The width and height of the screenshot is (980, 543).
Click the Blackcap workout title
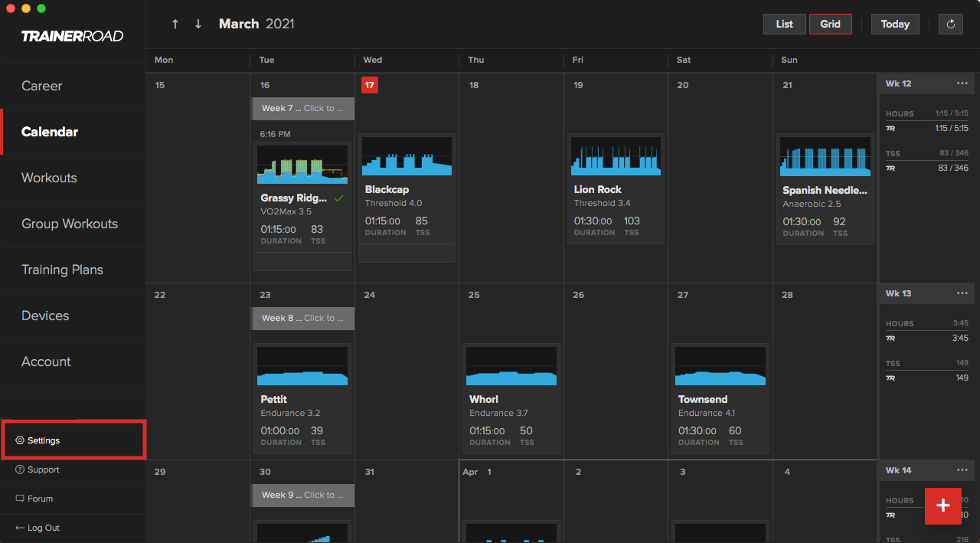point(387,189)
